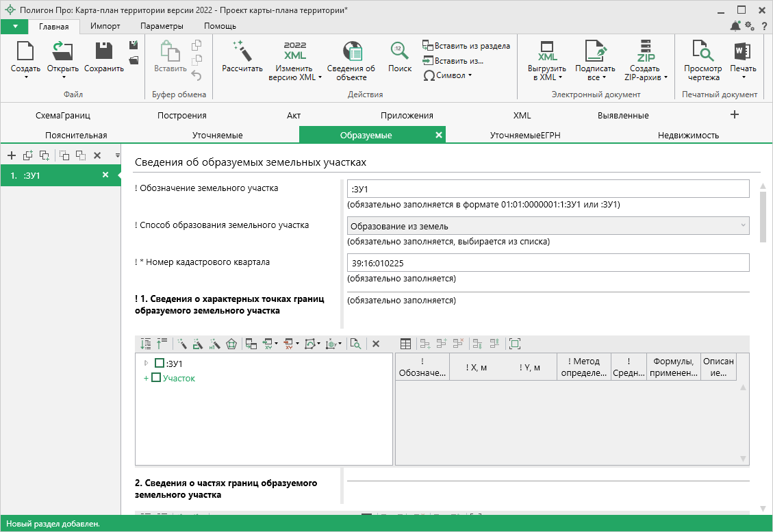Expand the :ЗУ1 tree node
The image size is (773, 532).
146,363
